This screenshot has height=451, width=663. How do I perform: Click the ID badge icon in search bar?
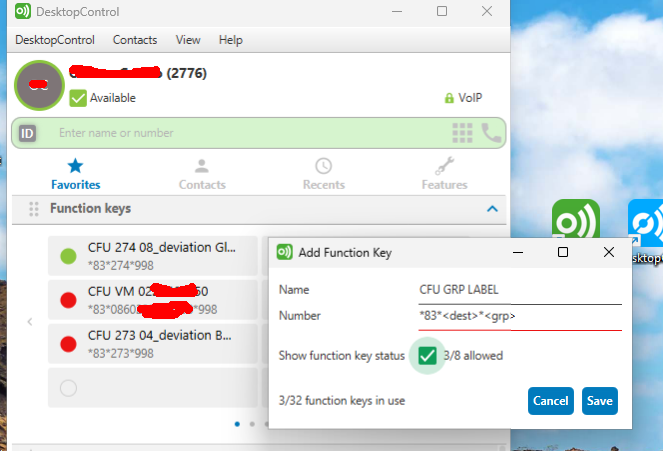(x=27, y=134)
